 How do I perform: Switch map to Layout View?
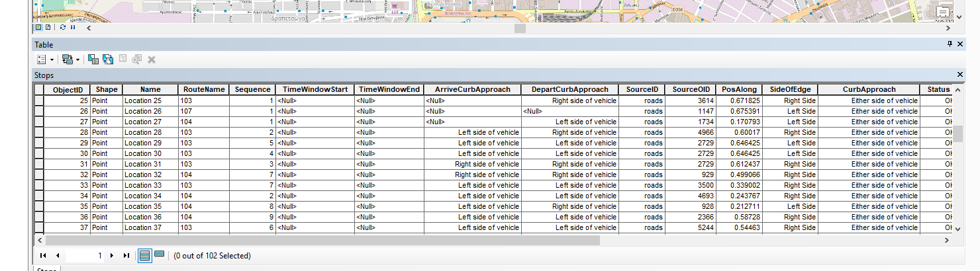click(48, 28)
